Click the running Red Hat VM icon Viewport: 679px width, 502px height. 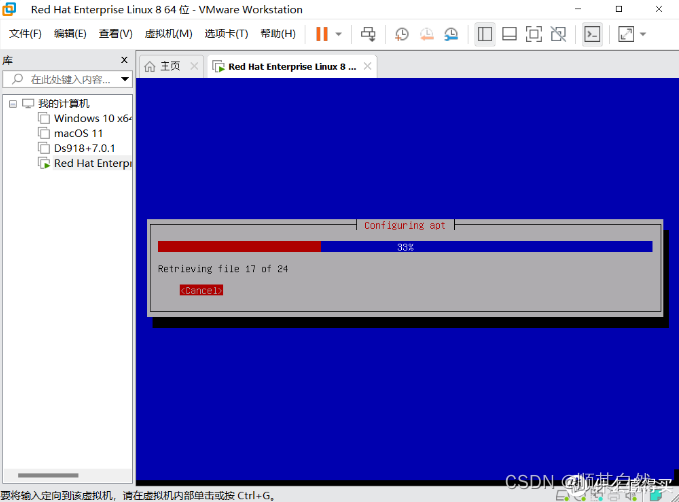click(44, 163)
